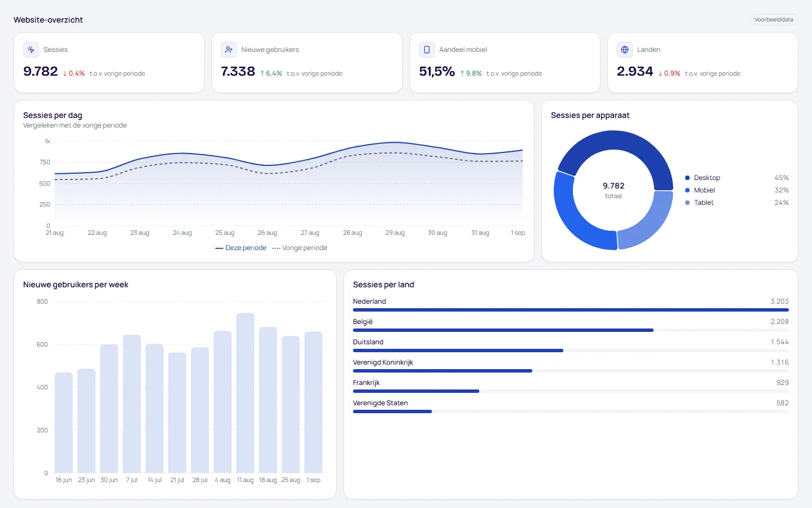Click the Verenigd Koninkrijk label
Screen dimensions: 812x508
point(383,362)
